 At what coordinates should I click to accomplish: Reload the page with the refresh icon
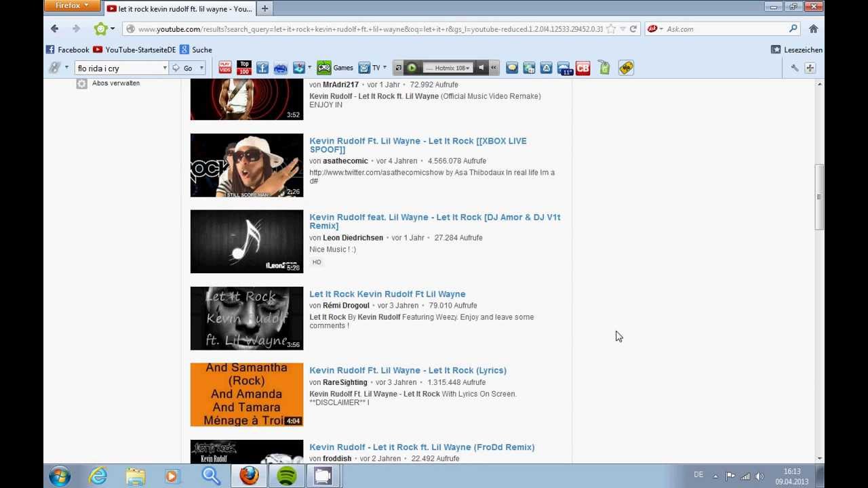click(x=633, y=29)
